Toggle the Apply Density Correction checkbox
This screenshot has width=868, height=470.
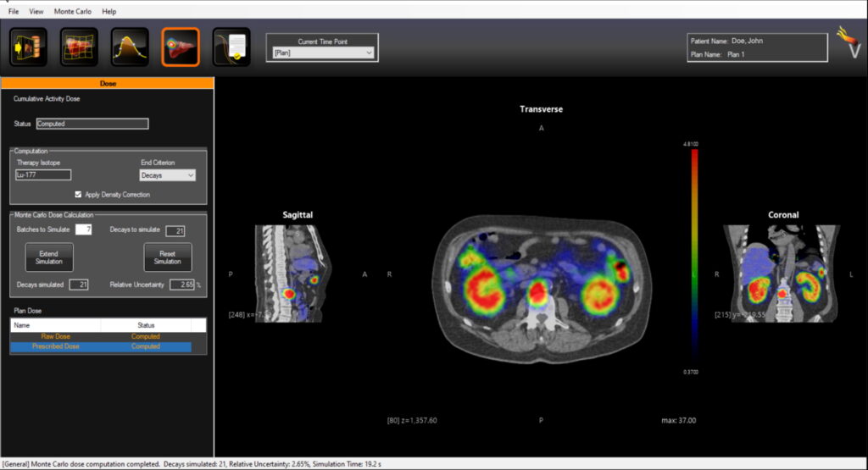pyautogui.click(x=79, y=195)
